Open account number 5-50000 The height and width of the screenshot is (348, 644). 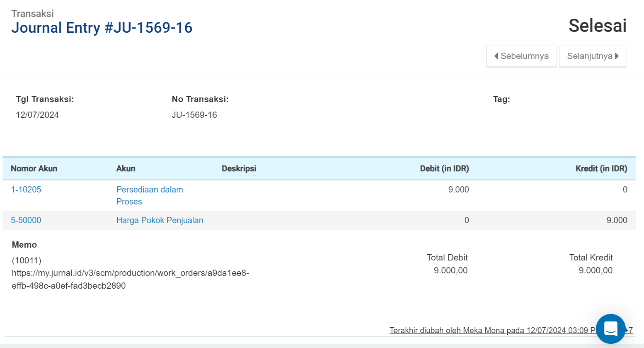click(26, 220)
